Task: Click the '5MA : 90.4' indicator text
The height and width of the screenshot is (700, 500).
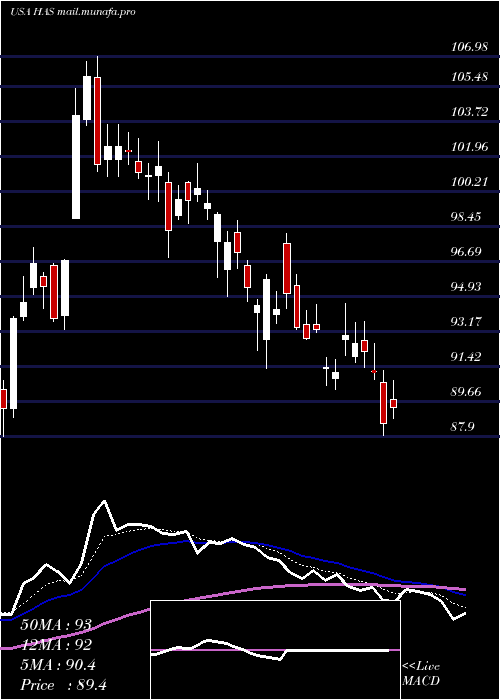Action: 58,665
